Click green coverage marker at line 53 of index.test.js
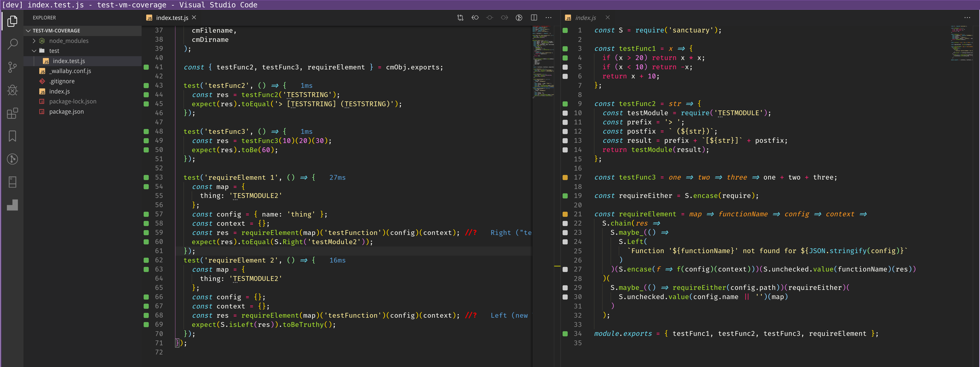Screen dimensions: 980x367 146,177
